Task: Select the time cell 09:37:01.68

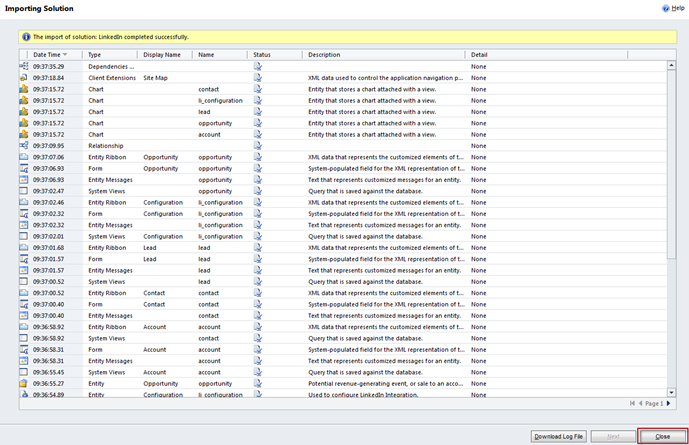Action: [48, 248]
